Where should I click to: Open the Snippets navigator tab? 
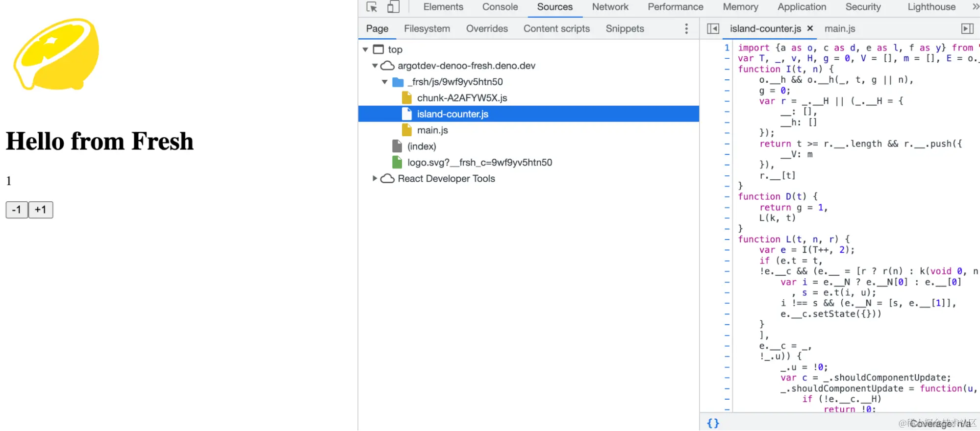(x=625, y=28)
